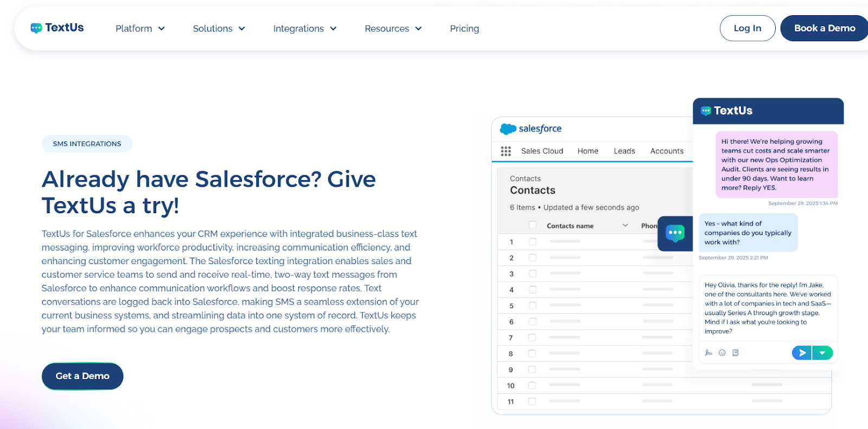This screenshot has height=429, width=868.
Task: Switch to the Leads tab
Action: [x=624, y=151]
